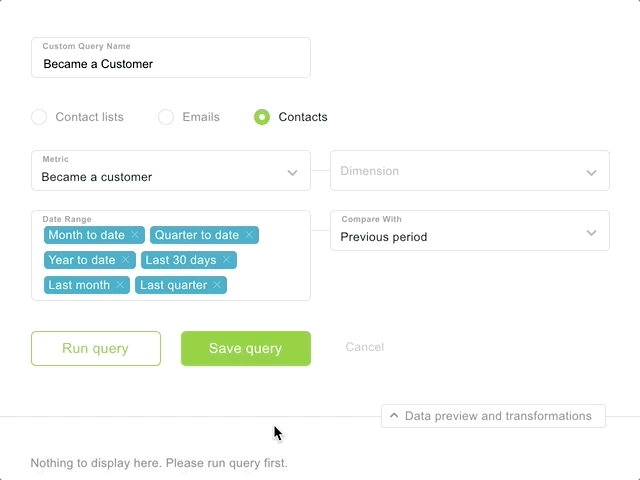Click the Month to date tag label
Screen dimensions: 640x480
click(86, 235)
